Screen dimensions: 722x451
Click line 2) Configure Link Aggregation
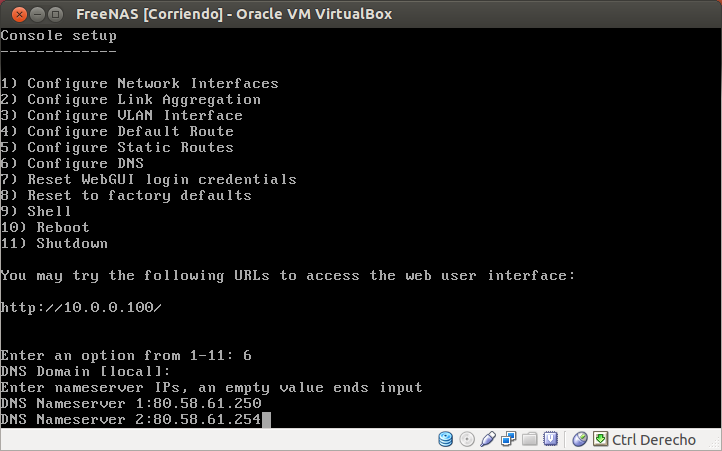131,100
